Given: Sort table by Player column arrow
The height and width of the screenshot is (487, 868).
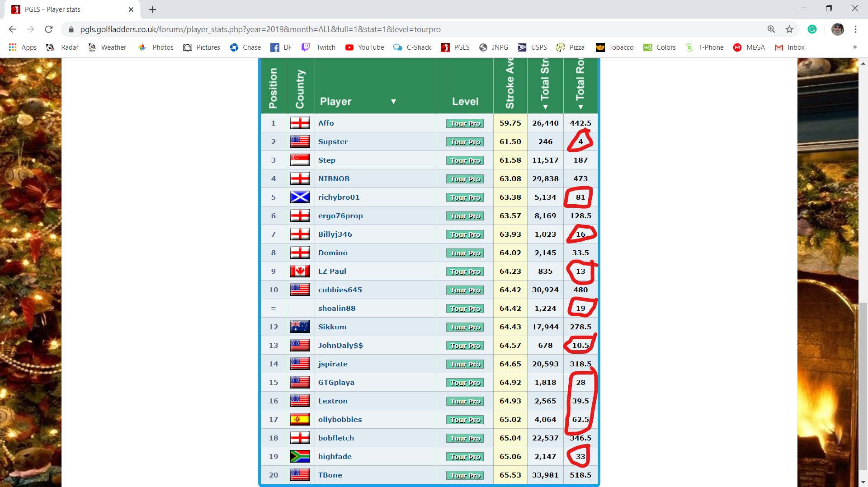Looking at the screenshot, I should [393, 102].
